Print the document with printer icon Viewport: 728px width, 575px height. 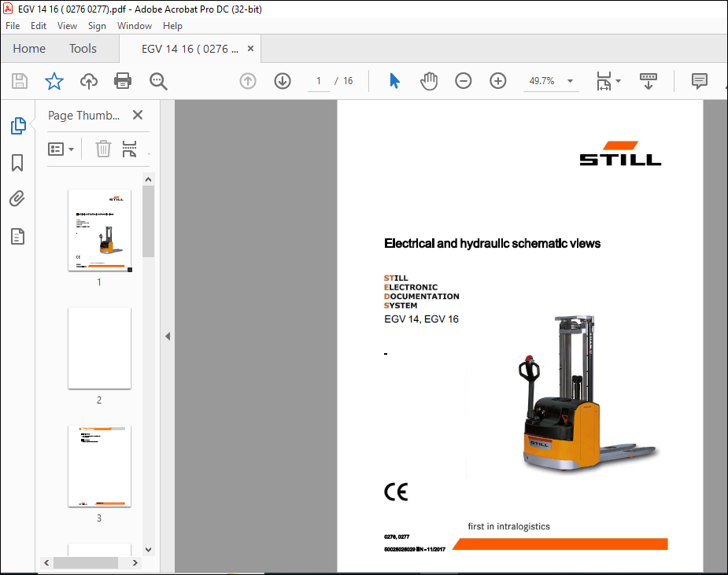coord(123,81)
